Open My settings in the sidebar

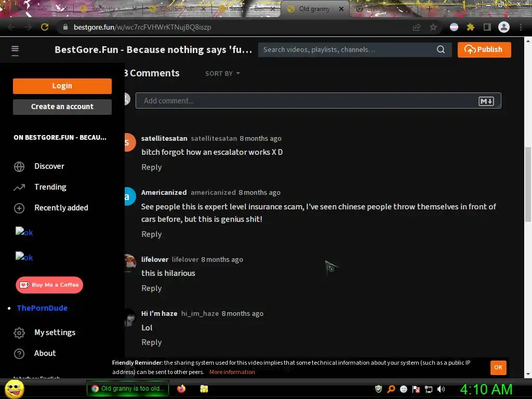(x=55, y=332)
